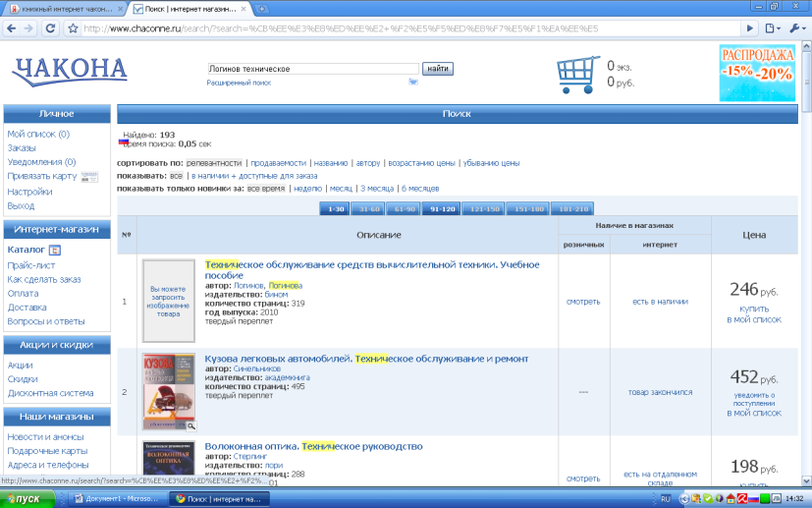Click купить for 246 руб. book
812x508 pixels.
coord(754,309)
